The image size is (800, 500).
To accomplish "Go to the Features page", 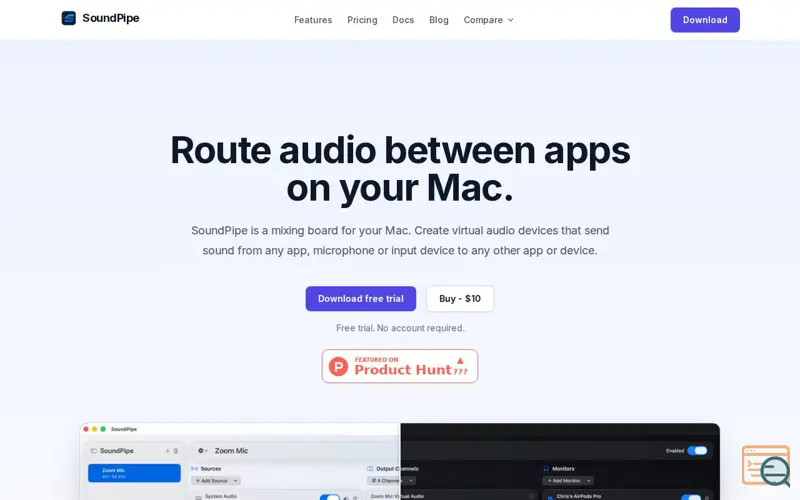I will click(313, 20).
